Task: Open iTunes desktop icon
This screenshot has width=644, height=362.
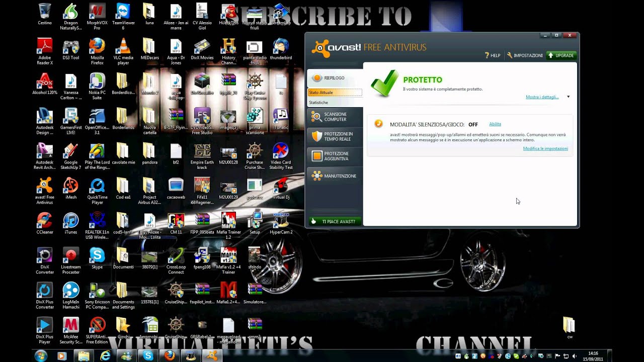Action: 71,224
